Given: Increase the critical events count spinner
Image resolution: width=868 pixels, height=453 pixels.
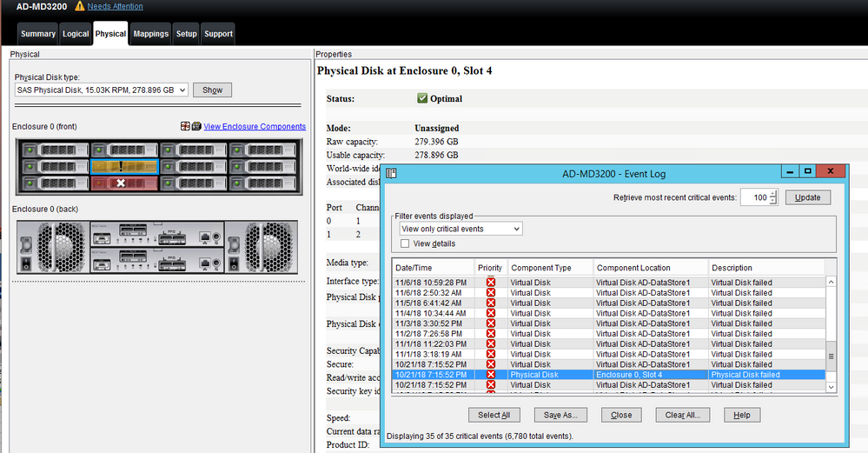Looking at the screenshot, I should (773, 194).
